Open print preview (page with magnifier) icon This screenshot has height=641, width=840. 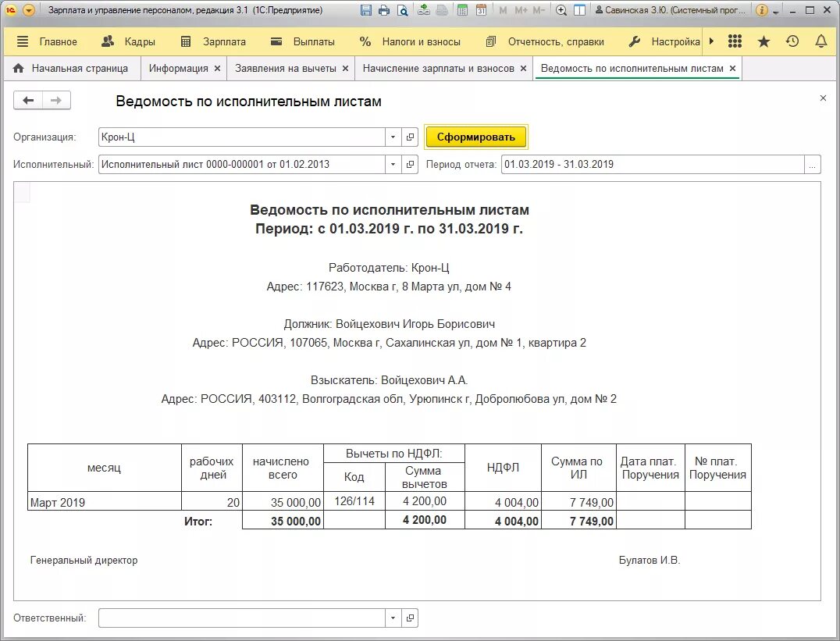(402, 10)
